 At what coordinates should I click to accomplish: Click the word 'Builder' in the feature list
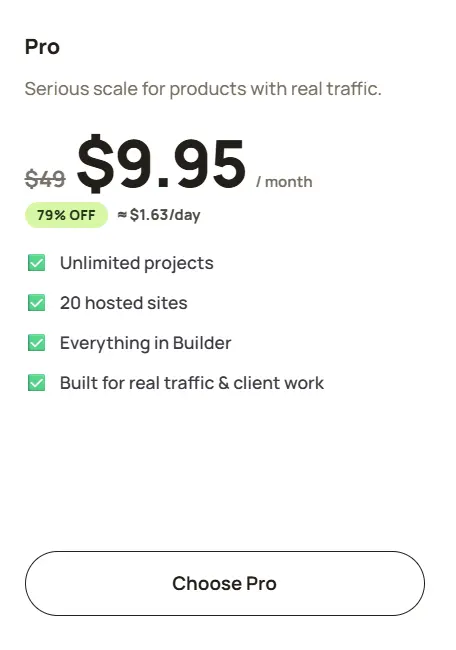click(x=202, y=343)
